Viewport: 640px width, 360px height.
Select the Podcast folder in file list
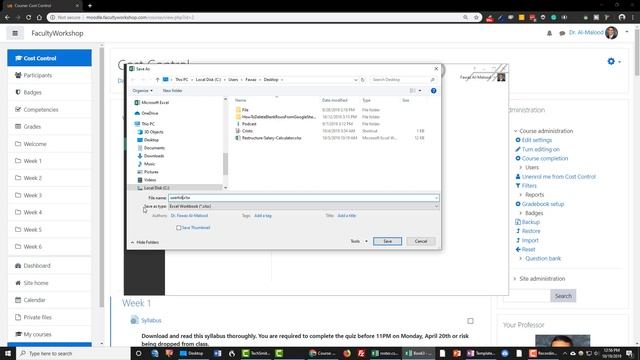(x=249, y=124)
